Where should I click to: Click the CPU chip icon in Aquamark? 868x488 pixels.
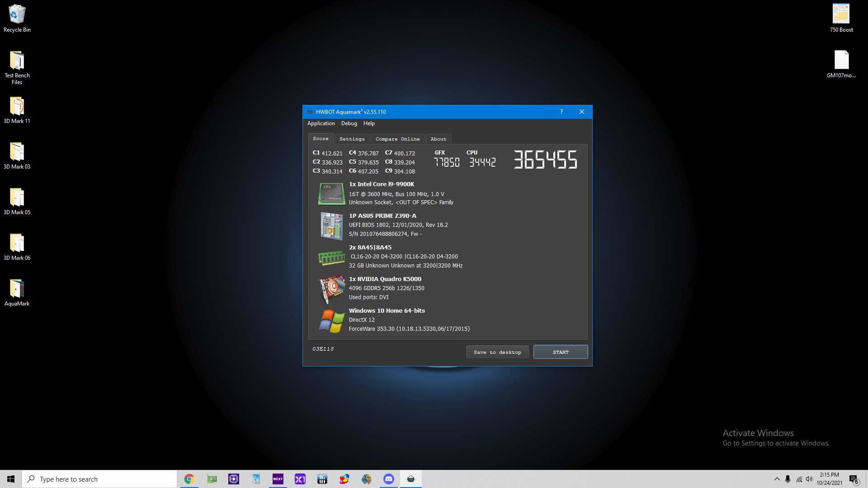pyautogui.click(x=331, y=194)
